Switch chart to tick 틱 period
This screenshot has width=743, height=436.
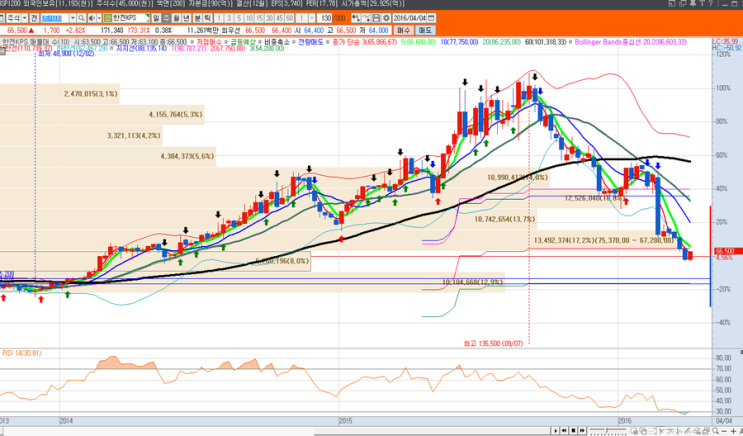208,18
